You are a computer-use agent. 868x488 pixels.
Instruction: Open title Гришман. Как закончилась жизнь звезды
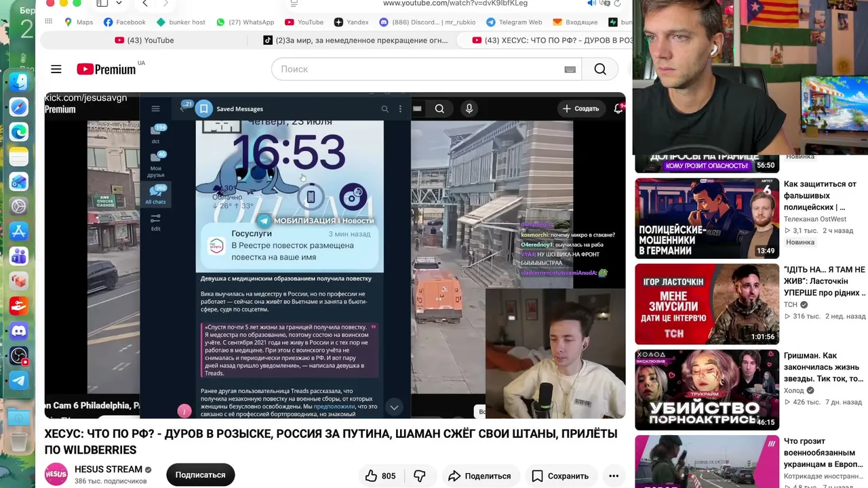[x=824, y=367]
